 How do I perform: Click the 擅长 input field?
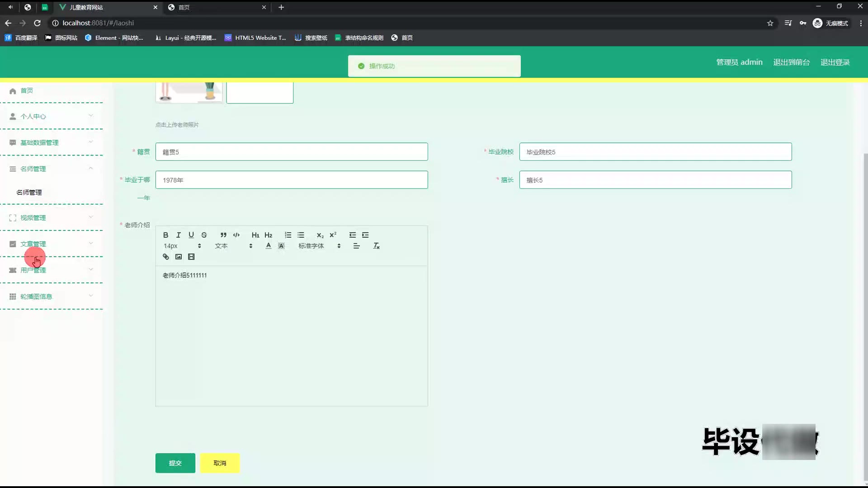pos(656,180)
